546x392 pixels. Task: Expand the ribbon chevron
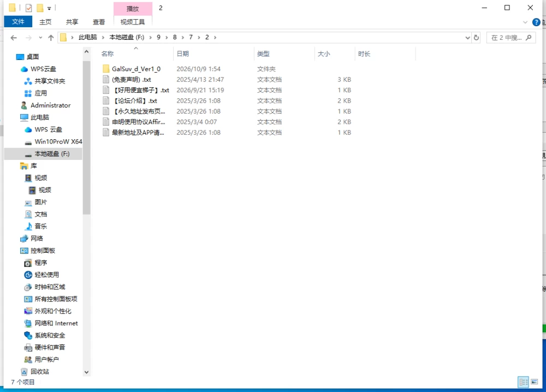[525, 22]
